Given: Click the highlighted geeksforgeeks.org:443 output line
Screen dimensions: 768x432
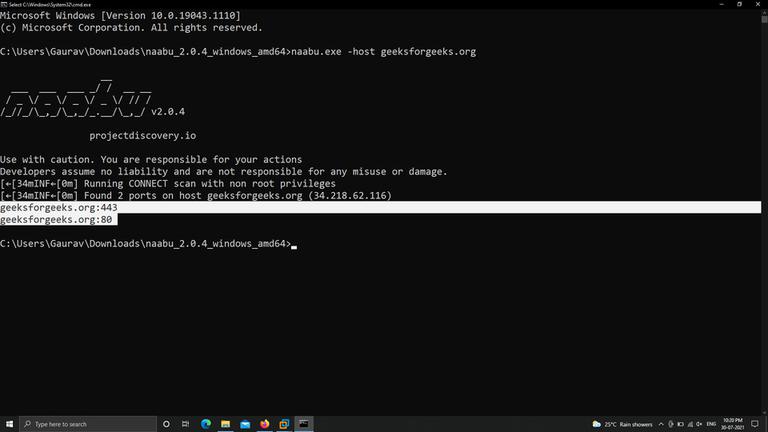Looking at the screenshot, I should tap(59, 207).
